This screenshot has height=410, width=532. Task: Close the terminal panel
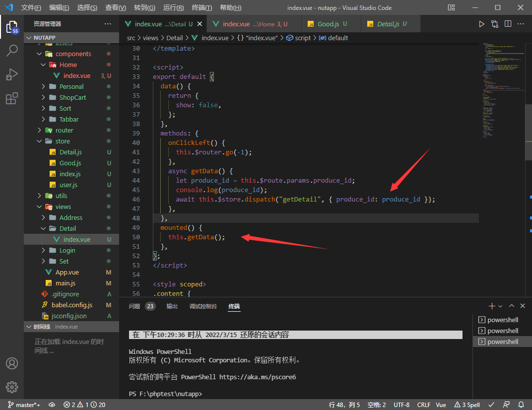coord(523,306)
